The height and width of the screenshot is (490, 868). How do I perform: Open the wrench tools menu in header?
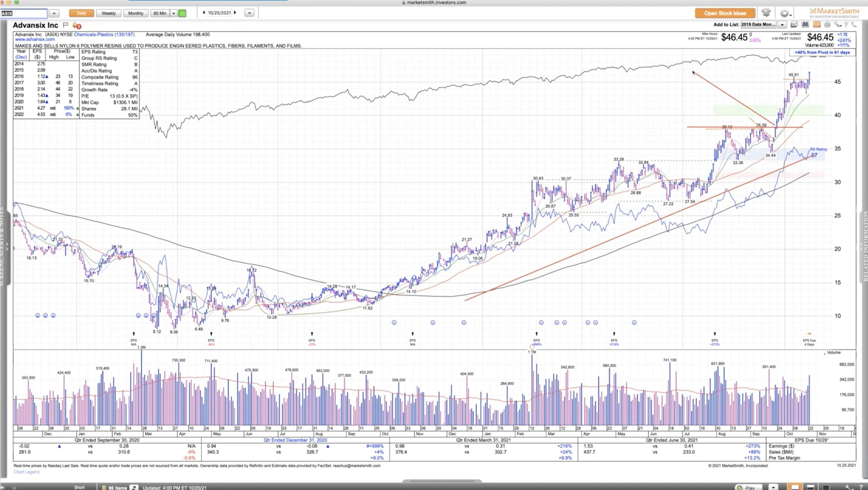click(x=837, y=25)
